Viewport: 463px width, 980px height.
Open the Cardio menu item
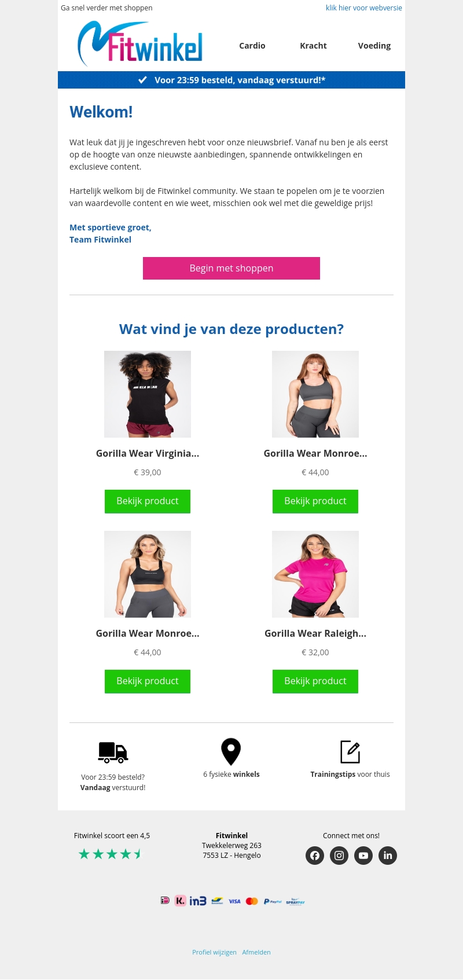pos(252,46)
